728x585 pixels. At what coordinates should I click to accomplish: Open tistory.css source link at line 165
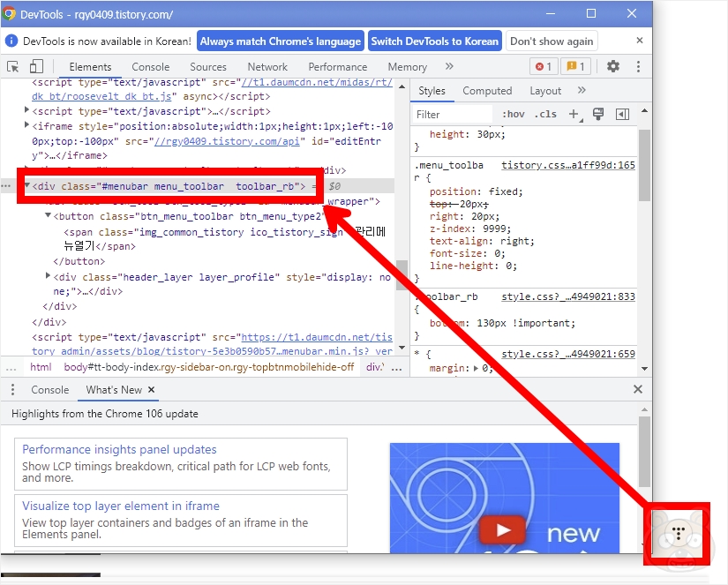(567, 165)
